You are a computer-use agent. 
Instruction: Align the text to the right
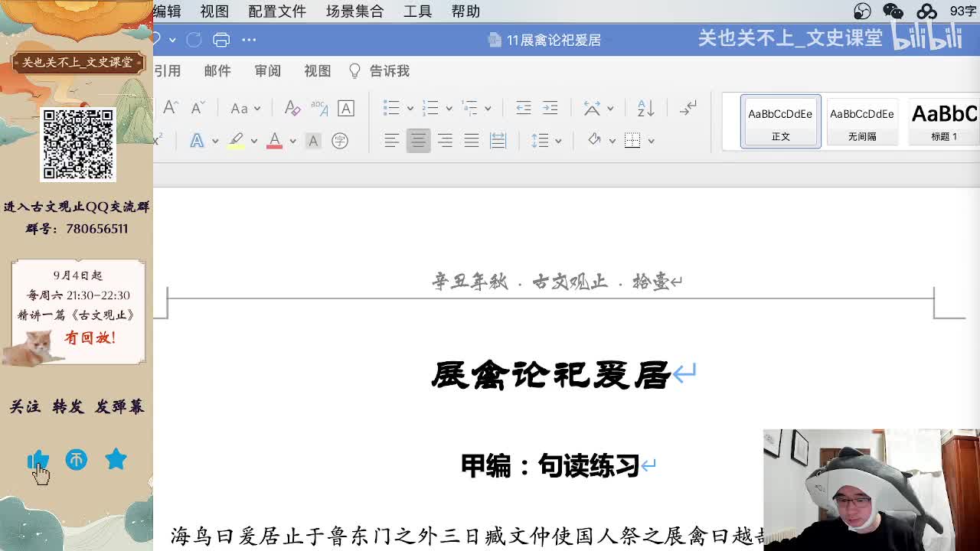tap(445, 141)
